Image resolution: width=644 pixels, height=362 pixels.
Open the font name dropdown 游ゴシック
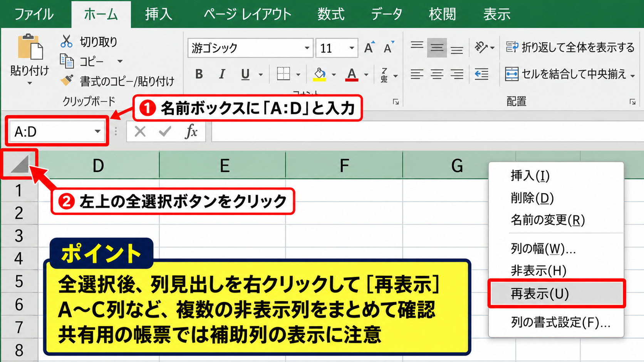(x=307, y=48)
